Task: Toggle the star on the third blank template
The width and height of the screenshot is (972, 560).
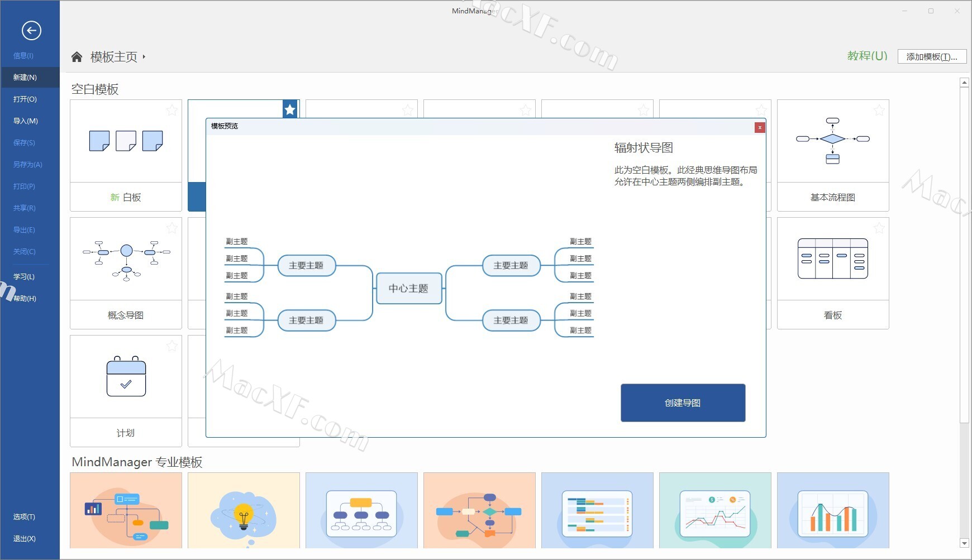Action: pos(408,110)
